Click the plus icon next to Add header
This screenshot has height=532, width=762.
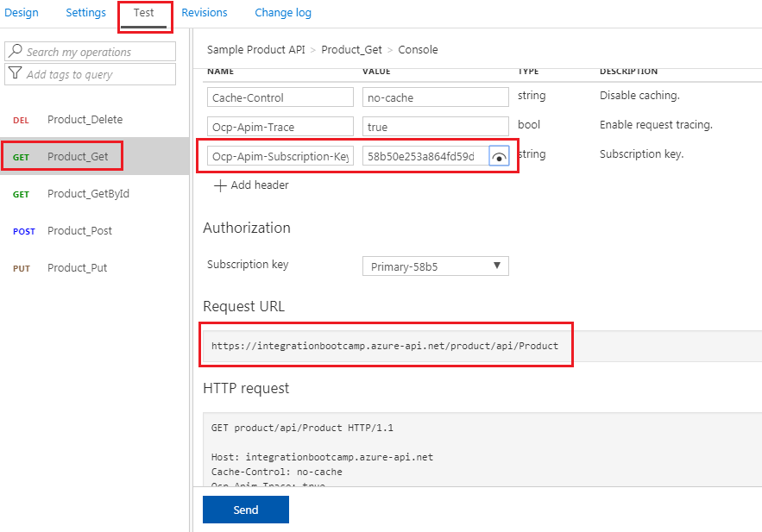[220, 185]
